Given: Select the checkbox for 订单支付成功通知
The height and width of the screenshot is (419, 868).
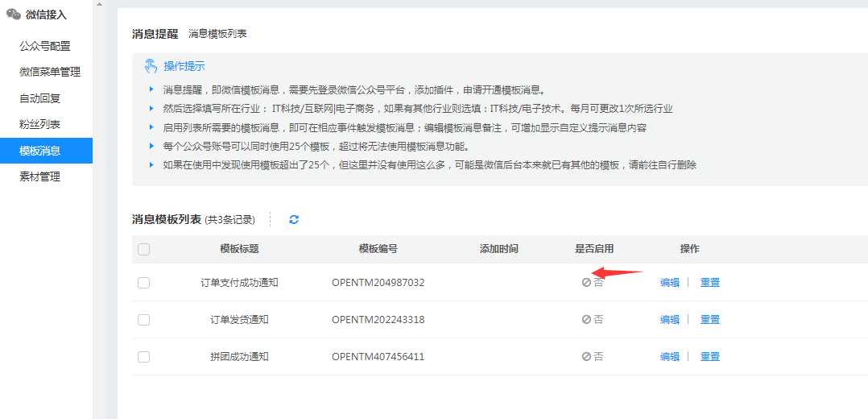Looking at the screenshot, I should pyautogui.click(x=144, y=283).
